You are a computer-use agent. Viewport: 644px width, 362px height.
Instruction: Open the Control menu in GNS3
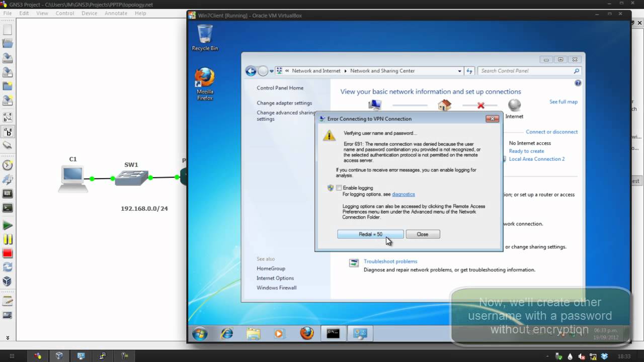click(65, 13)
